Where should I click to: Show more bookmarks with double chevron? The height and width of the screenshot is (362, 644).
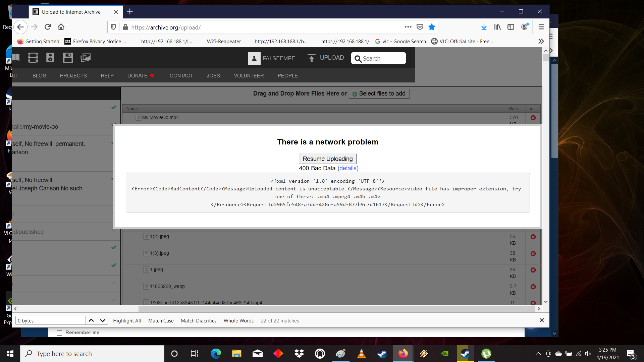541,41
